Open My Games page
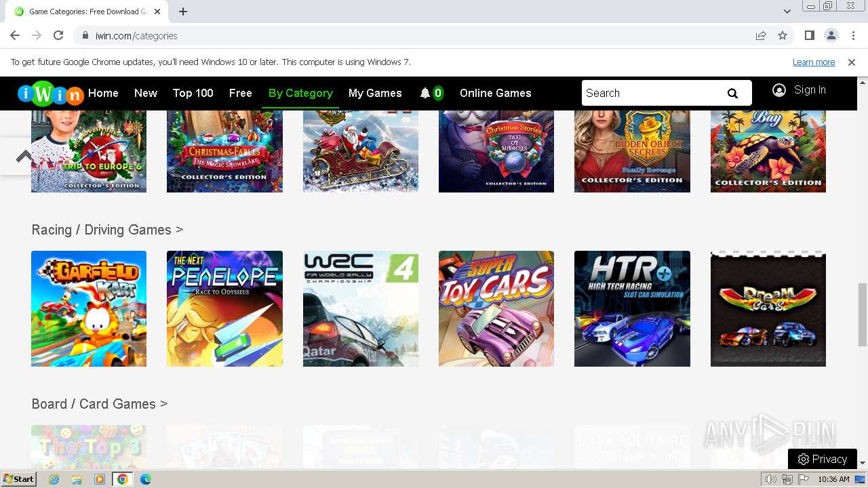The height and width of the screenshot is (488, 868). tap(375, 94)
